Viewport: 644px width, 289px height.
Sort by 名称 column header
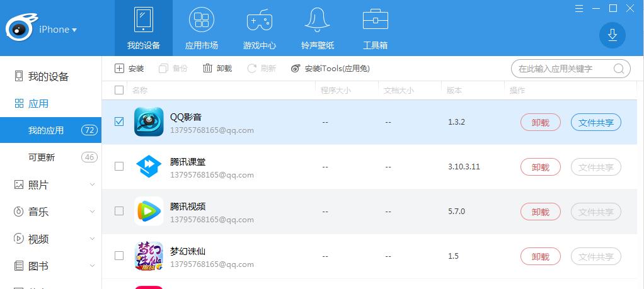click(140, 90)
